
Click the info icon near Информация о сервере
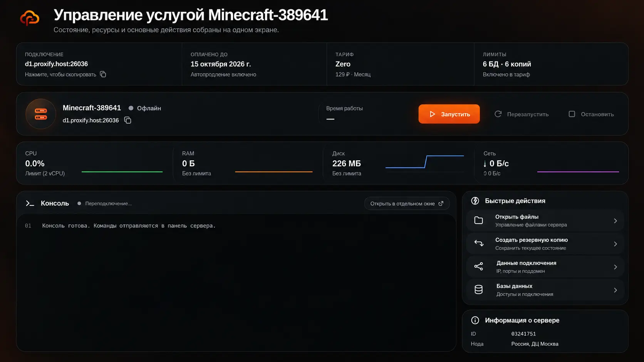pyautogui.click(x=475, y=320)
